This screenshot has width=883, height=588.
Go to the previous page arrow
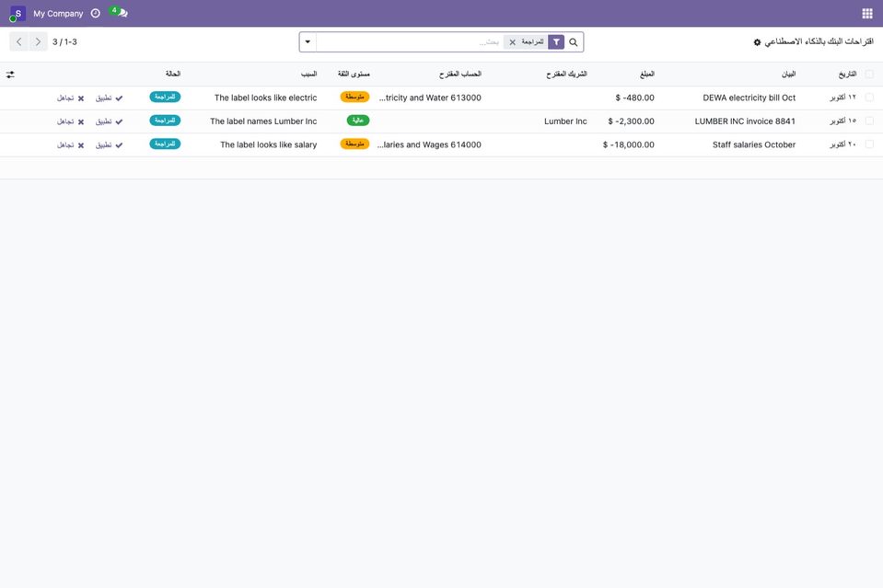(19, 42)
